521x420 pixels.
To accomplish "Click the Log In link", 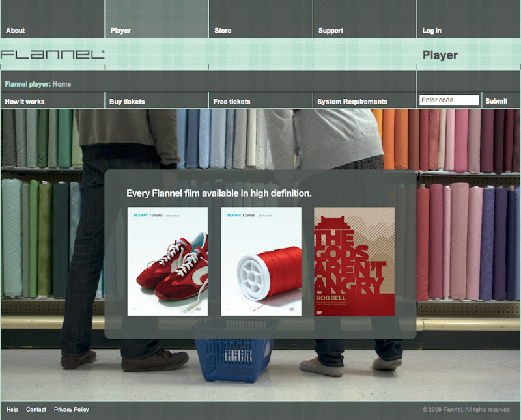I will click(x=432, y=31).
